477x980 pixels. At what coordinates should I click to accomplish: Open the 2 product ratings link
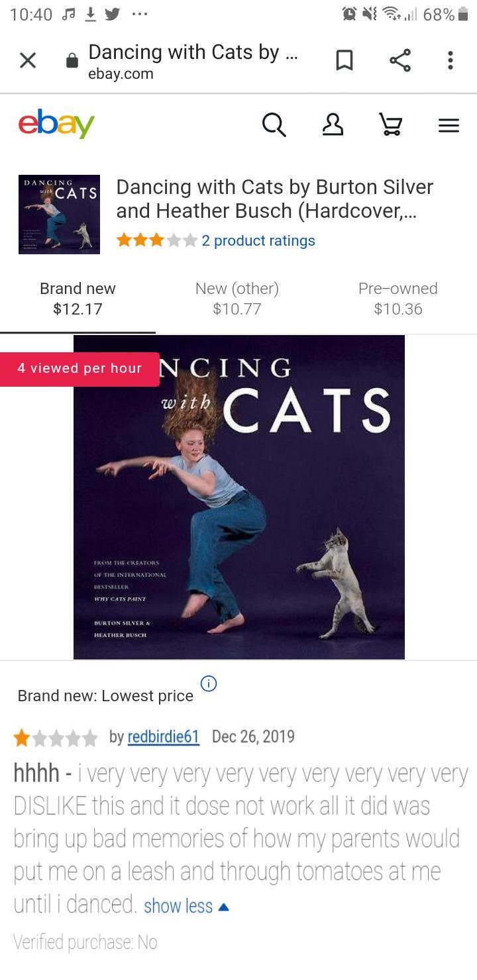tap(258, 240)
